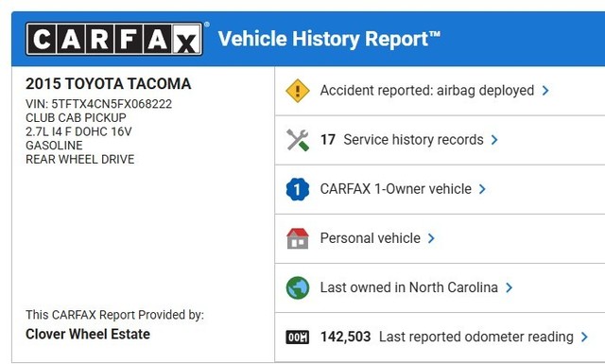The width and height of the screenshot is (605, 364).
Task: Click the yellow accident warning diamond icon
Action: [298, 91]
